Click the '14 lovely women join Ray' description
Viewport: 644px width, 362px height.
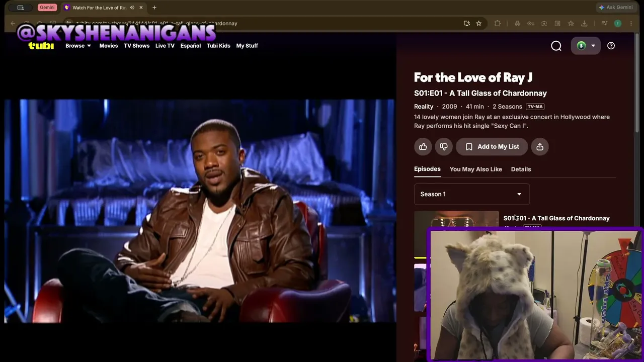512,121
